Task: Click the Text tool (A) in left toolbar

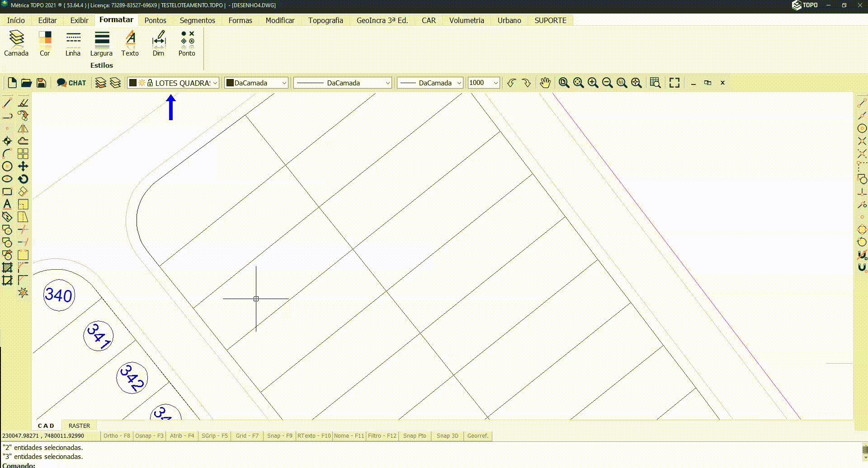Action: point(7,204)
